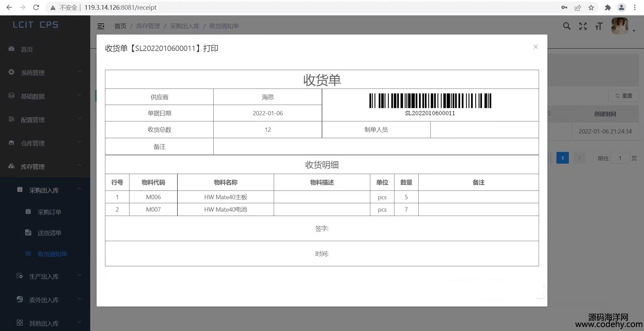Click the 收货通知单 breadcrumb
644x331 pixels.
pos(224,26)
